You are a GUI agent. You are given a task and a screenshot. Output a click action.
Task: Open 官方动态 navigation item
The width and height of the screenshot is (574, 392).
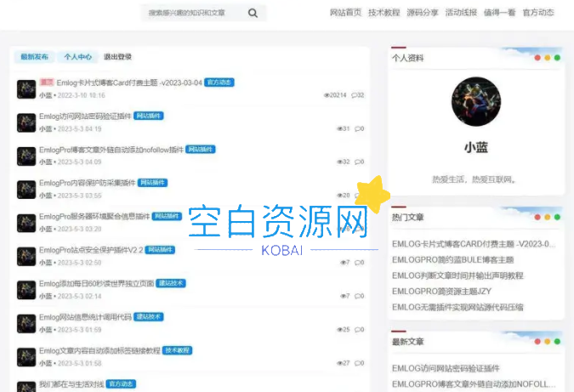point(538,13)
